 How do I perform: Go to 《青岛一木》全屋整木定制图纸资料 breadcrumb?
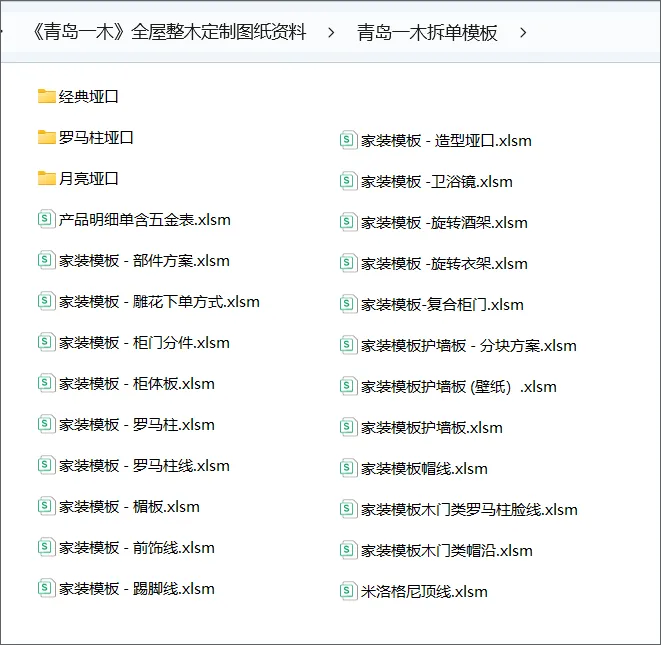[169, 32]
